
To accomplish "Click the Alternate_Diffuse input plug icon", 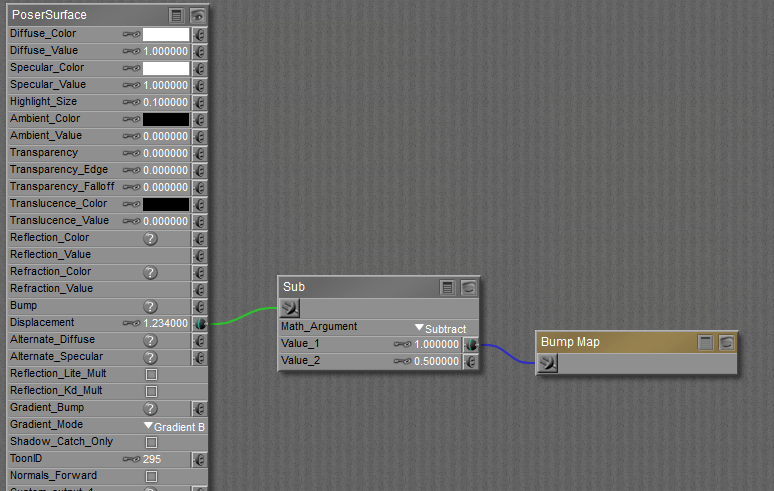I will tap(199, 340).
